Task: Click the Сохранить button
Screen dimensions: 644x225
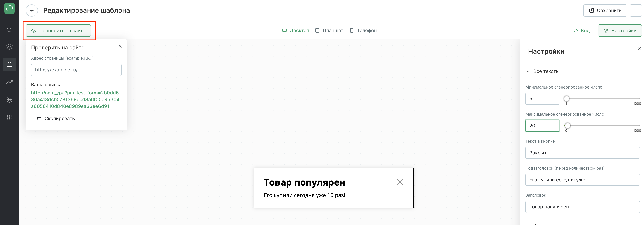Action: [605, 10]
